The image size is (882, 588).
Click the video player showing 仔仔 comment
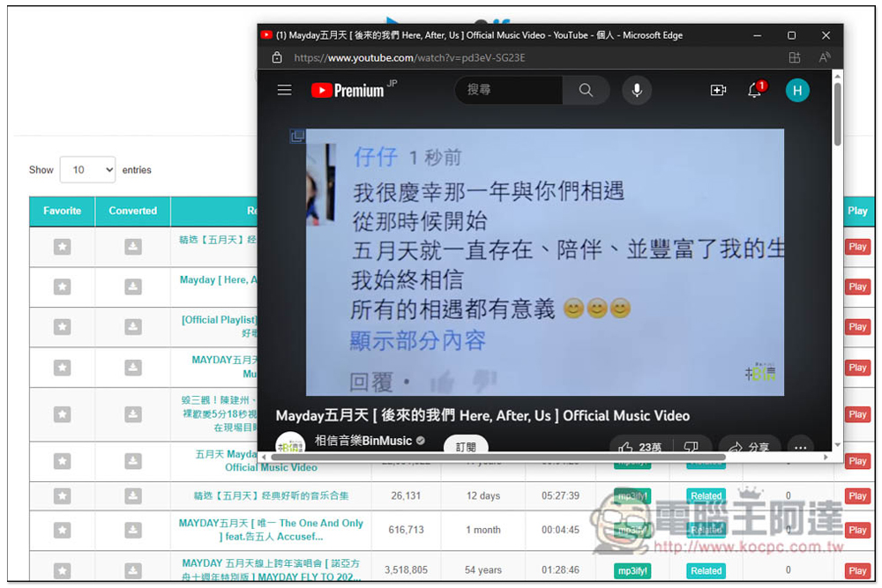(544, 262)
